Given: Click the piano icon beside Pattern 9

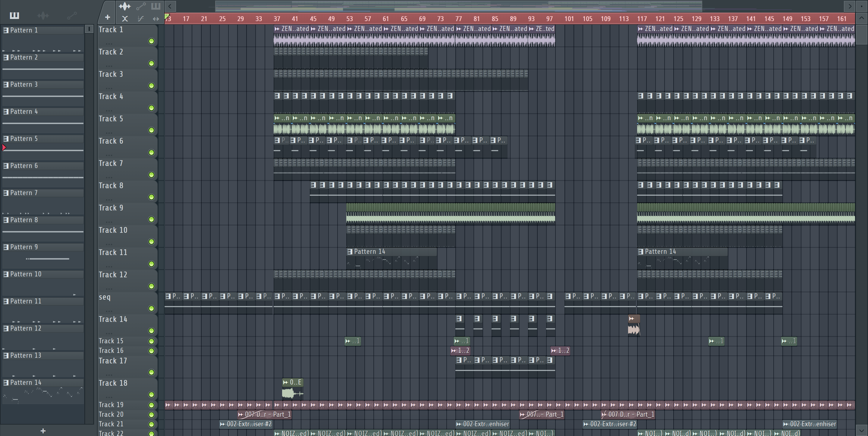Looking at the screenshot, I should click(6, 247).
